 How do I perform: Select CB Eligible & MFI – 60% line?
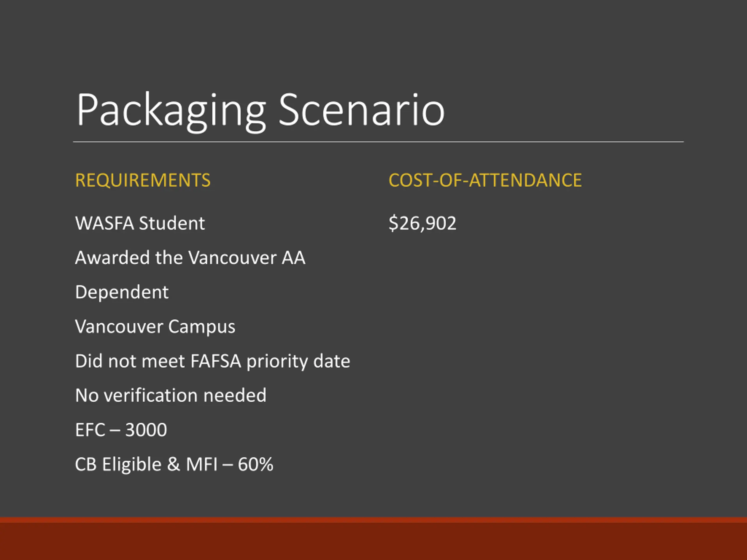[174, 464]
